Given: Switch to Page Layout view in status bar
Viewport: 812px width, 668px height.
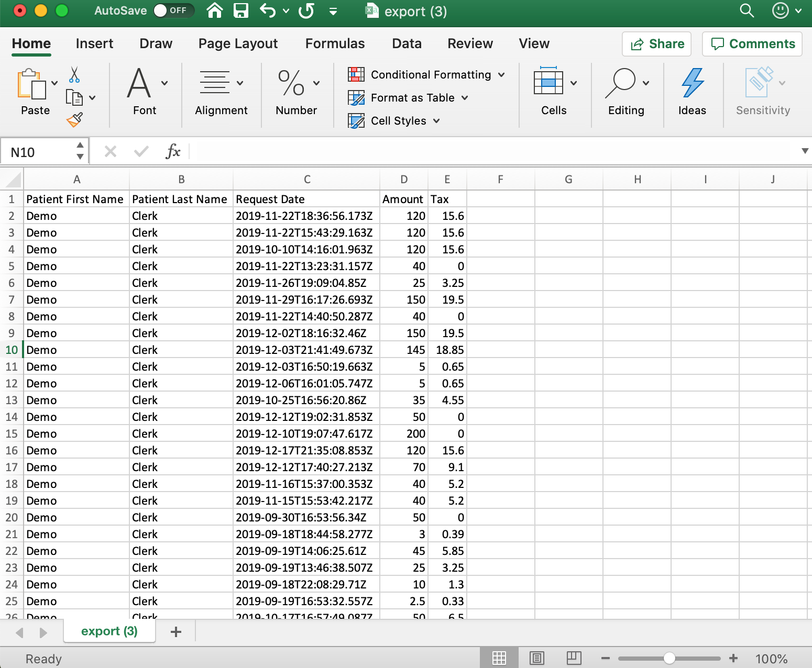Looking at the screenshot, I should [537, 658].
